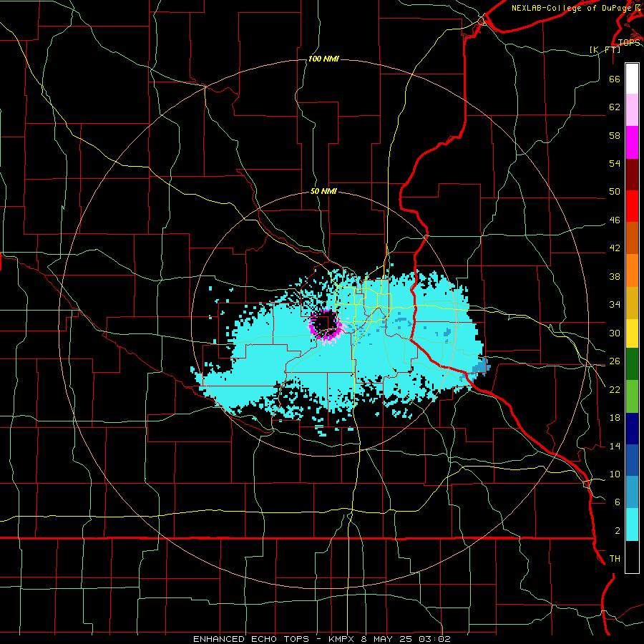This screenshot has width=644, height=644.
Task: Click the 03:02 timestamp in caption
Action: pos(434,639)
